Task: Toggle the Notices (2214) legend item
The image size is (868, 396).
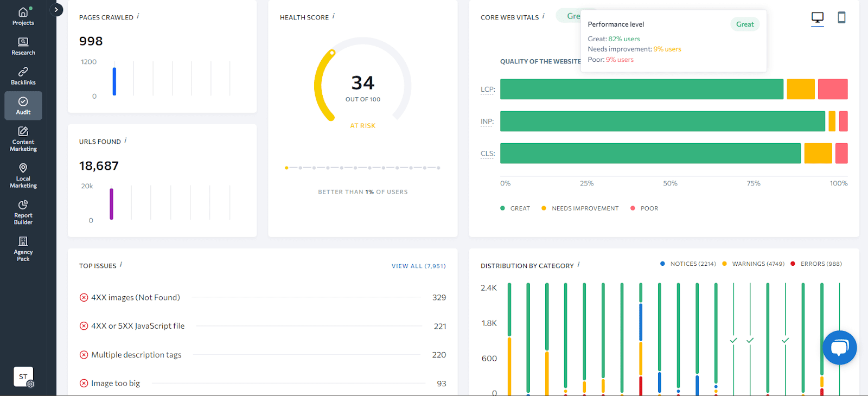Action: 688,264
